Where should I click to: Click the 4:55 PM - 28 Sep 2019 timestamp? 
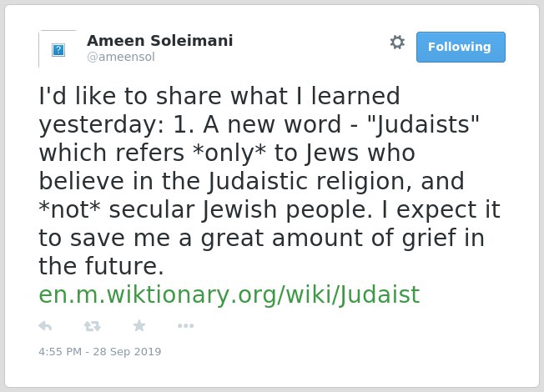100,352
